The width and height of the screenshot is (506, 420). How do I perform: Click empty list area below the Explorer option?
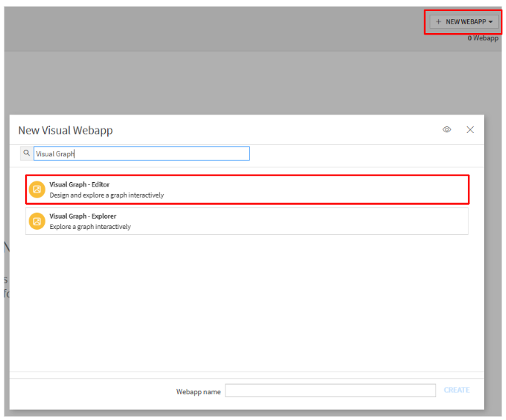pyautogui.click(x=246, y=301)
